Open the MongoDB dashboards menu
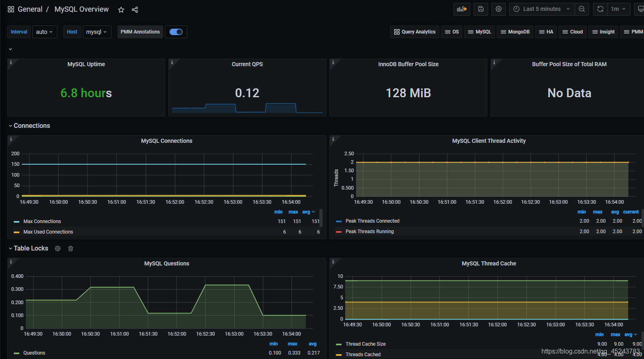Viewport: 644px width, 359px height. click(x=515, y=32)
